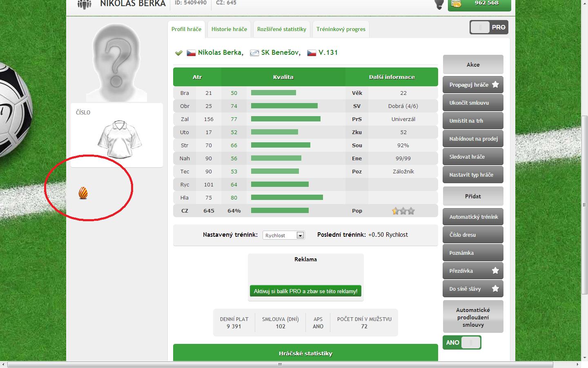588x368 pixels.
Task: Toggle the ANO automatic contract extension switch
Action: [462, 343]
